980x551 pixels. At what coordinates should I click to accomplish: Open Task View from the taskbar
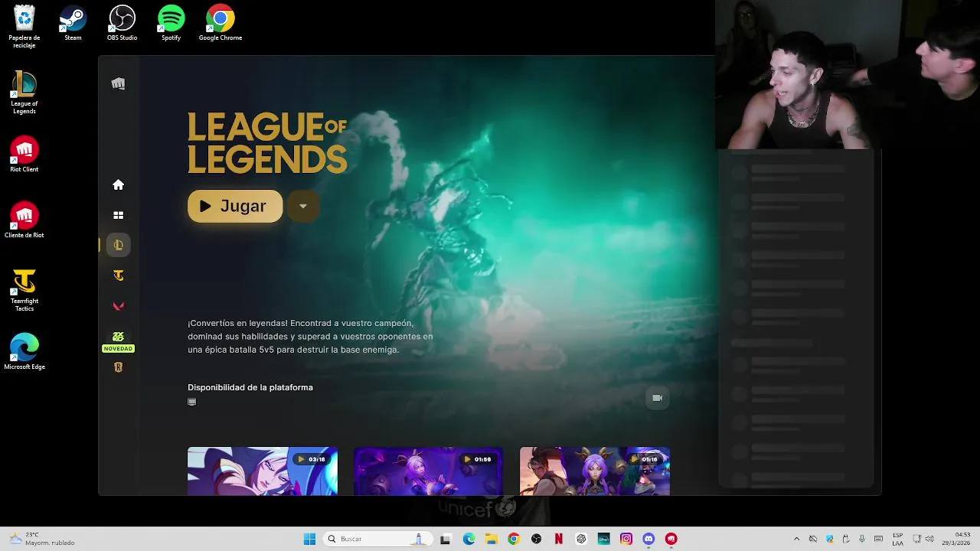coord(446,539)
